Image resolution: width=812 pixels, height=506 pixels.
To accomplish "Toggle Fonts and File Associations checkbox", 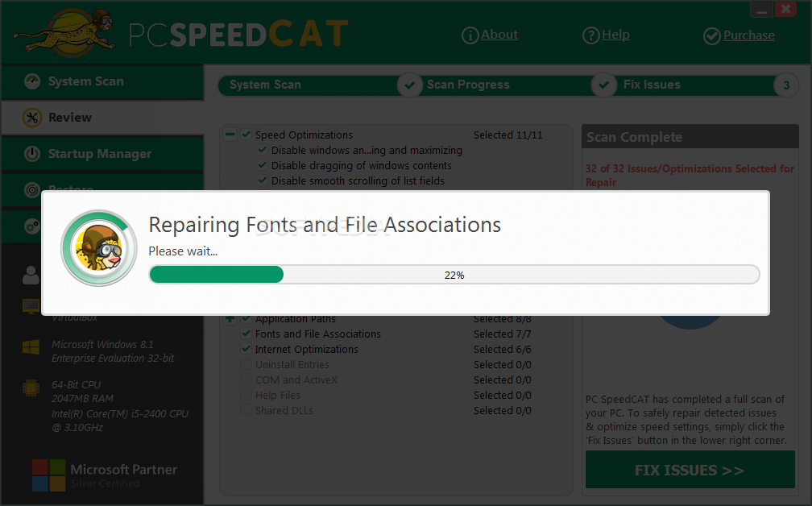I will (246, 334).
